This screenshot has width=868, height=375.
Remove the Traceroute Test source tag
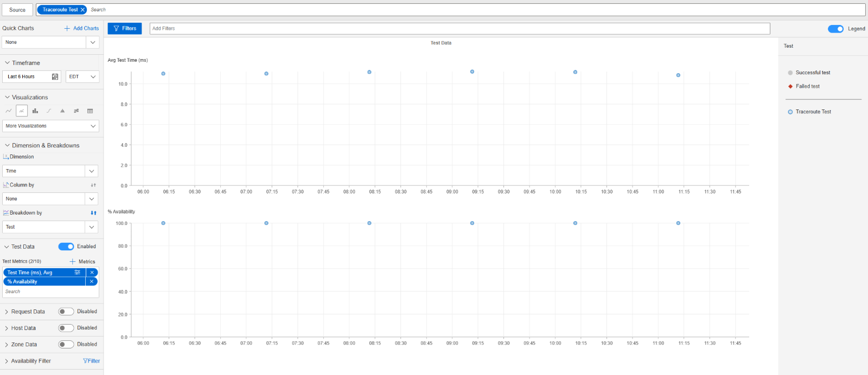[x=82, y=10]
